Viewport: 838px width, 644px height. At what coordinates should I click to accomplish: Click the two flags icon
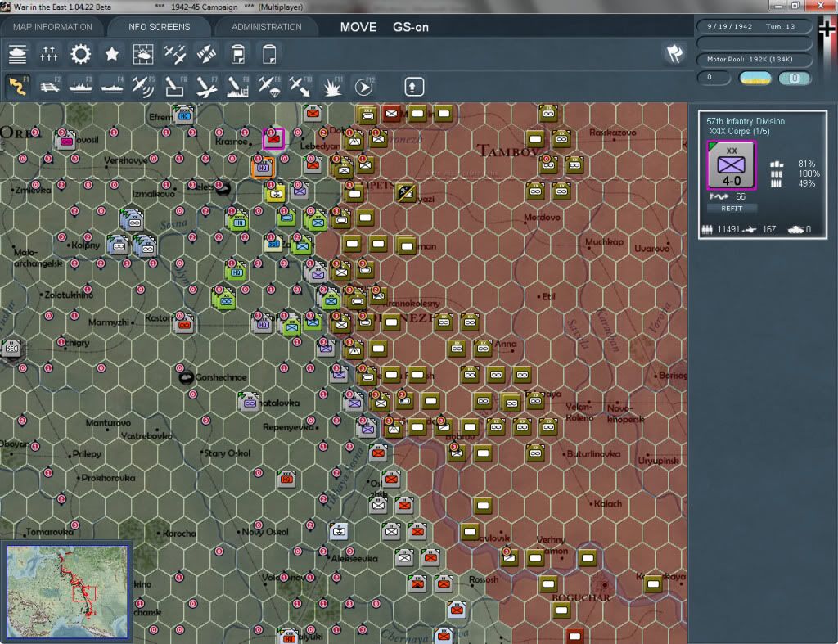pos(674,53)
